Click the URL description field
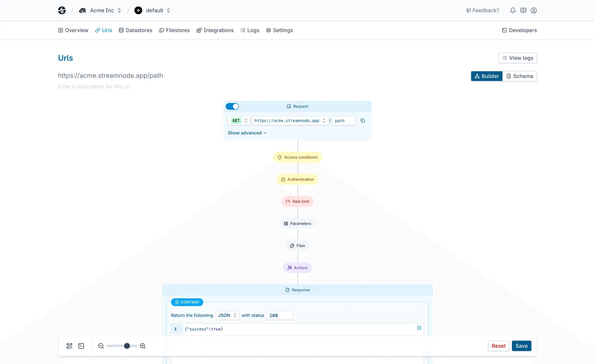595x364 pixels. click(94, 87)
